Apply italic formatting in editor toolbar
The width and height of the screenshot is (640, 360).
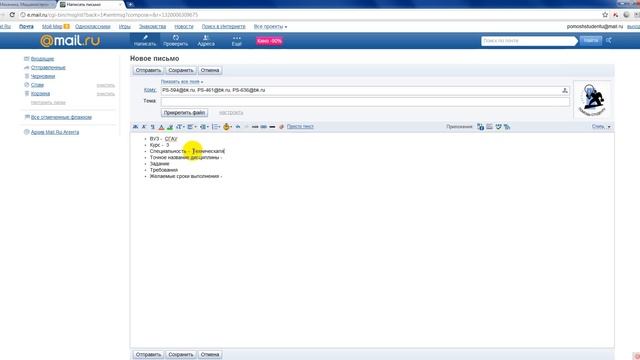(x=144, y=127)
